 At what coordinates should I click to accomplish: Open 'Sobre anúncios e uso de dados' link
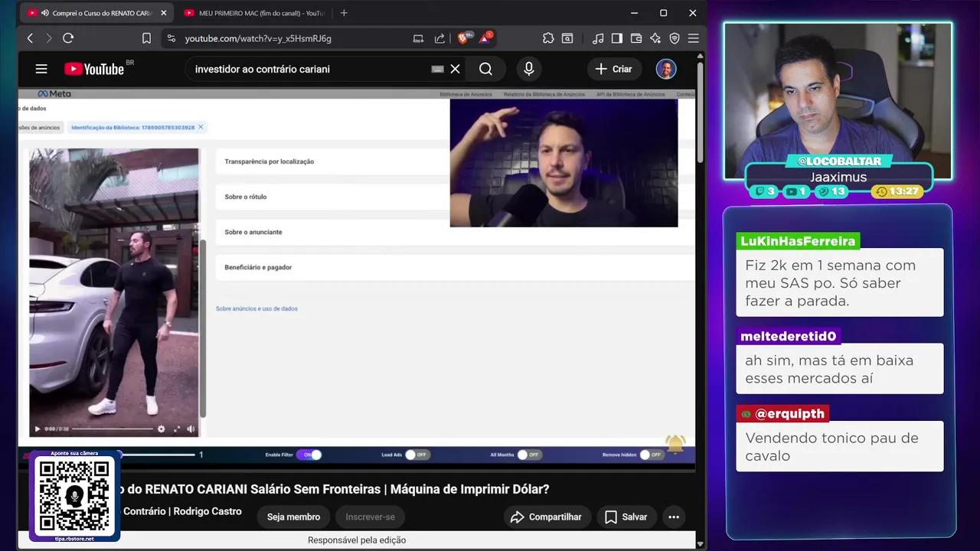tap(256, 308)
